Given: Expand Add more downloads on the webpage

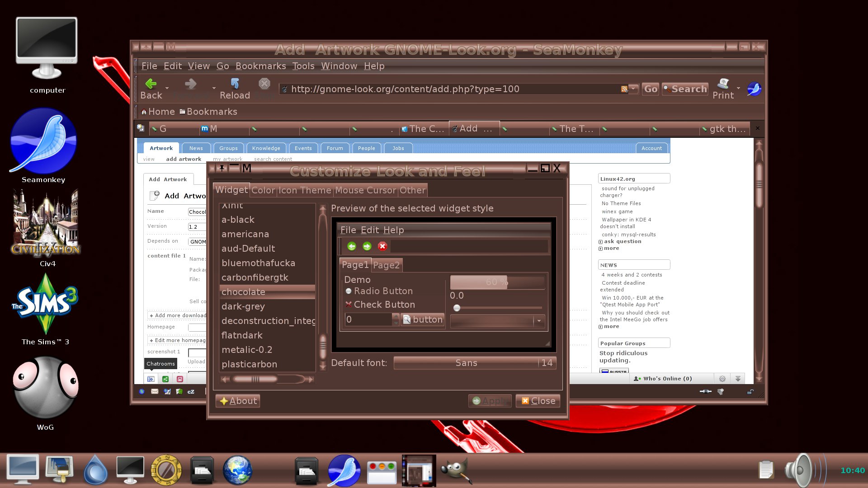Looking at the screenshot, I should tap(178, 315).
